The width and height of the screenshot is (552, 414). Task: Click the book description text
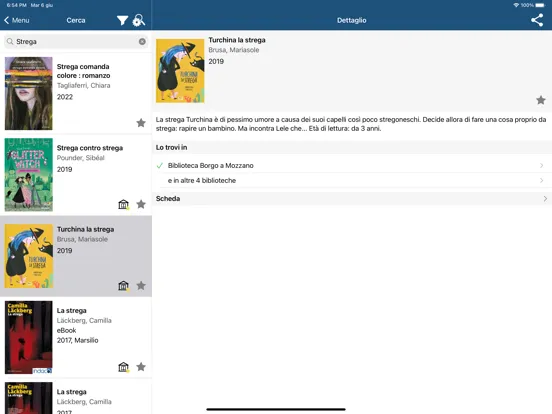(x=351, y=124)
